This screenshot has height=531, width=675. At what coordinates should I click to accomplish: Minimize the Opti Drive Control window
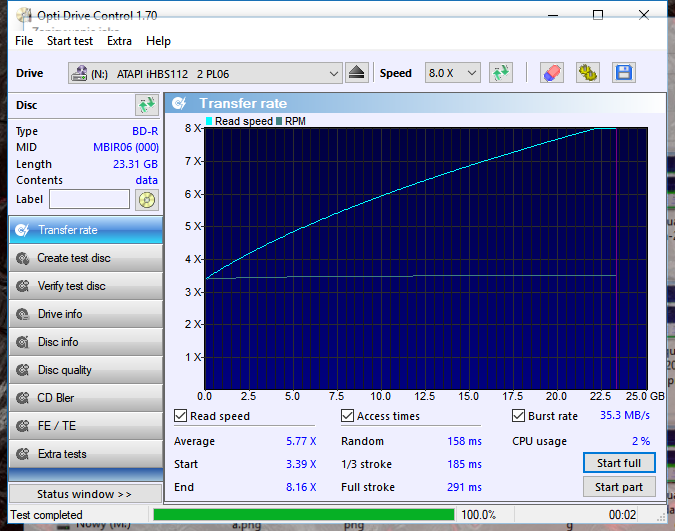(x=553, y=15)
